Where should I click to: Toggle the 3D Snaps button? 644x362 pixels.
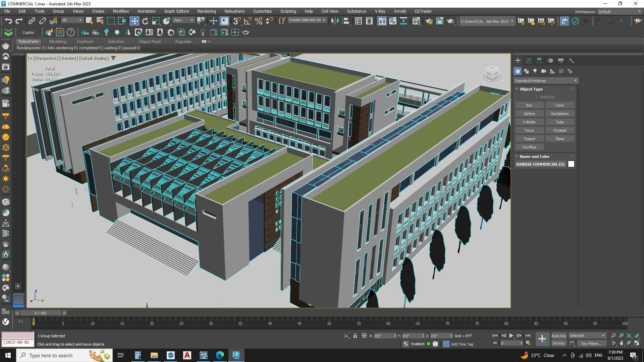(x=237, y=21)
